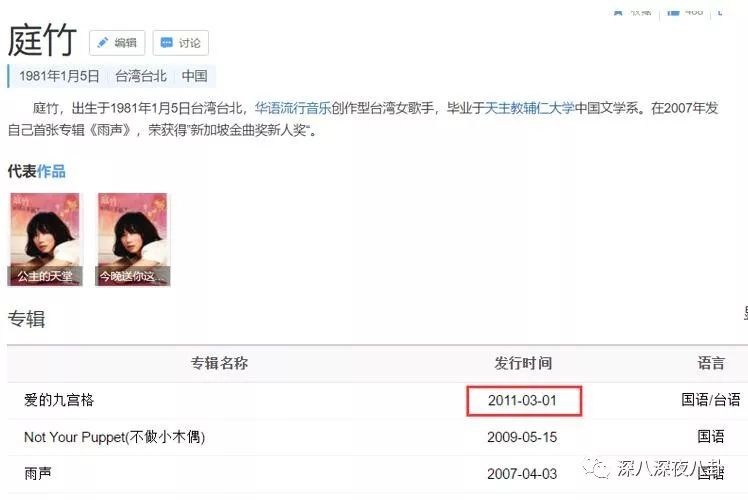Click the cropped bookmark icon at top right
This screenshot has width=748, height=500.
click(618, 12)
